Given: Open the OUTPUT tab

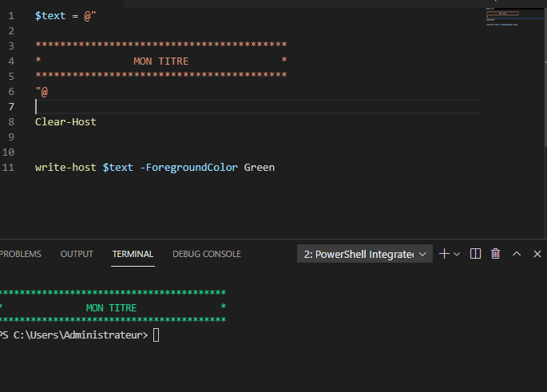Looking at the screenshot, I should point(77,254).
